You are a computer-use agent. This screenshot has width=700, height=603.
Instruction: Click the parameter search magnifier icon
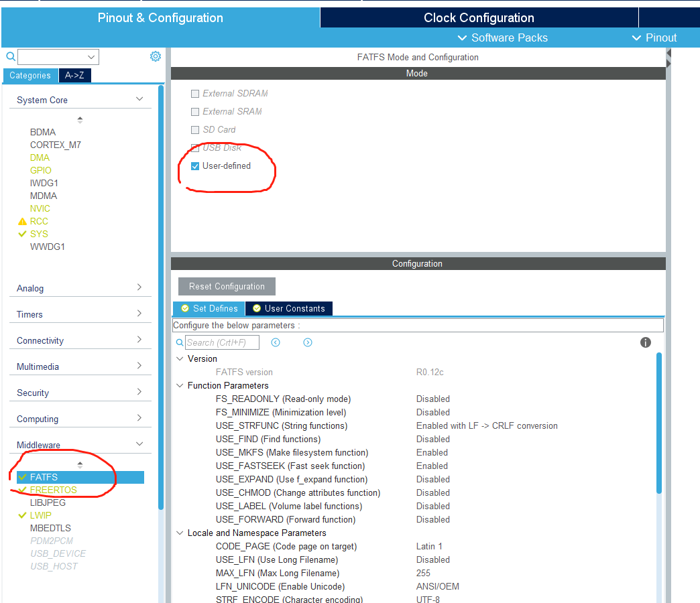pyautogui.click(x=180, y=342)
